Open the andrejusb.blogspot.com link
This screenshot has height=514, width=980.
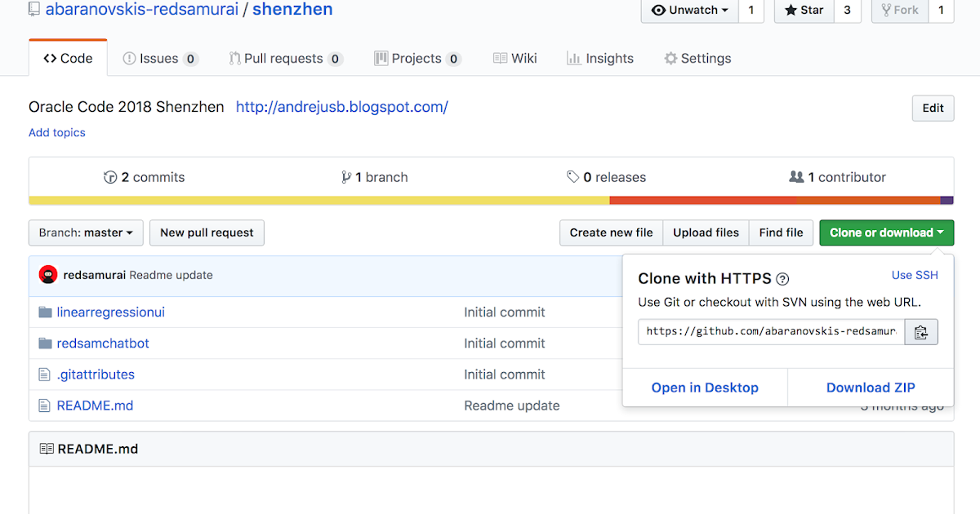(x=341, y=107)
